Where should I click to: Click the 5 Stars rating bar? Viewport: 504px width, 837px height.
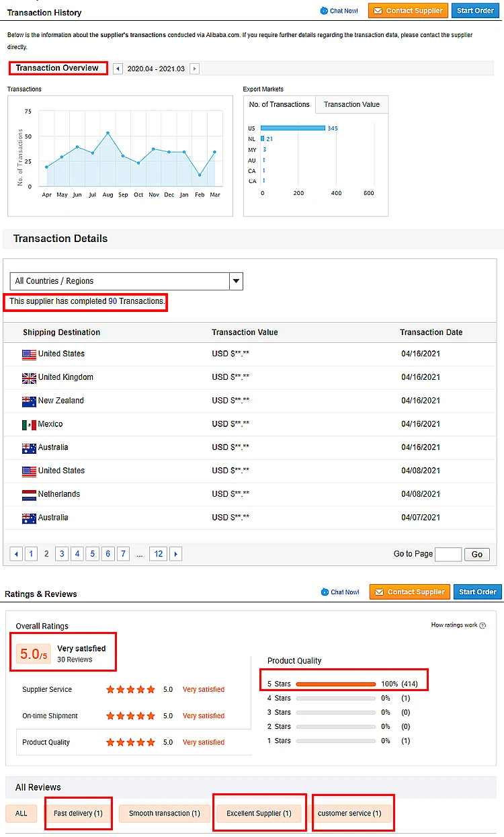pyautogui.click(x=335, y=684)
